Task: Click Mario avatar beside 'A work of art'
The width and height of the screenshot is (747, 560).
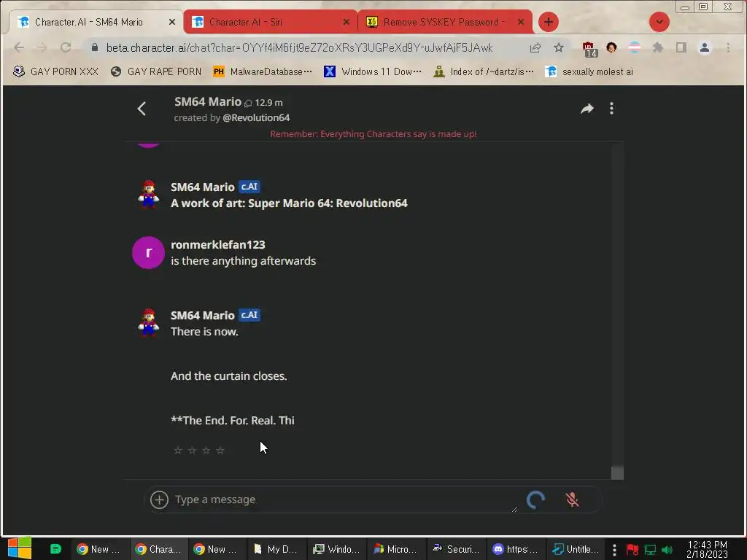Action: pos(149,194)
